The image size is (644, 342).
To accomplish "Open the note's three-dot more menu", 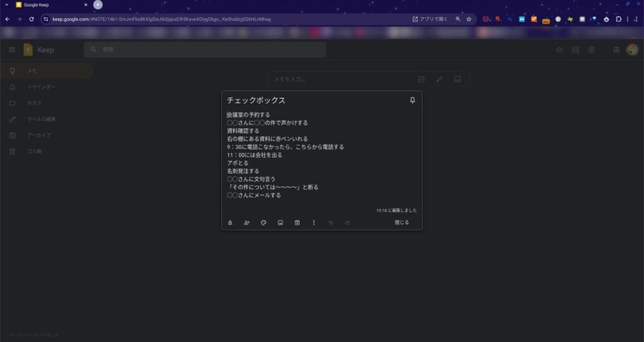I will 314,223.
